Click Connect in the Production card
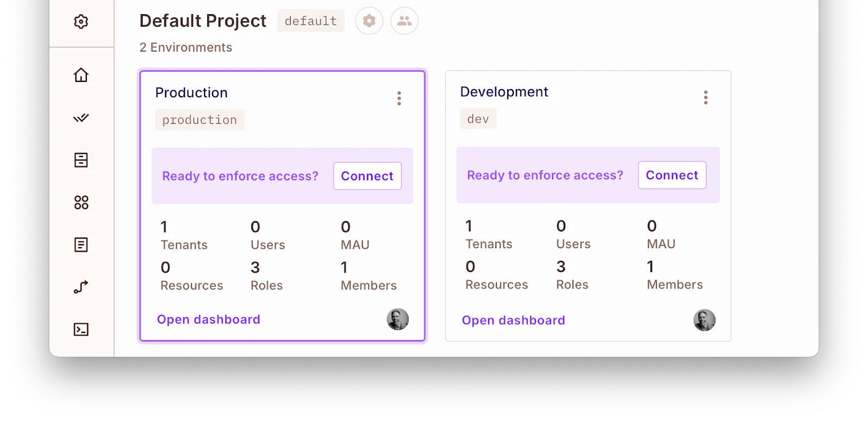 coord(367,176)
